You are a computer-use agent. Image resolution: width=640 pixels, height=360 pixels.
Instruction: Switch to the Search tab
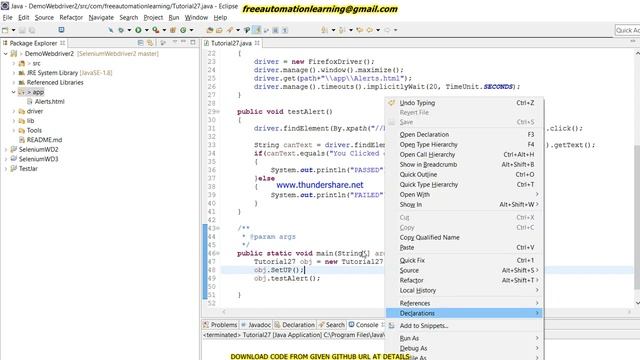pos(332,325)
